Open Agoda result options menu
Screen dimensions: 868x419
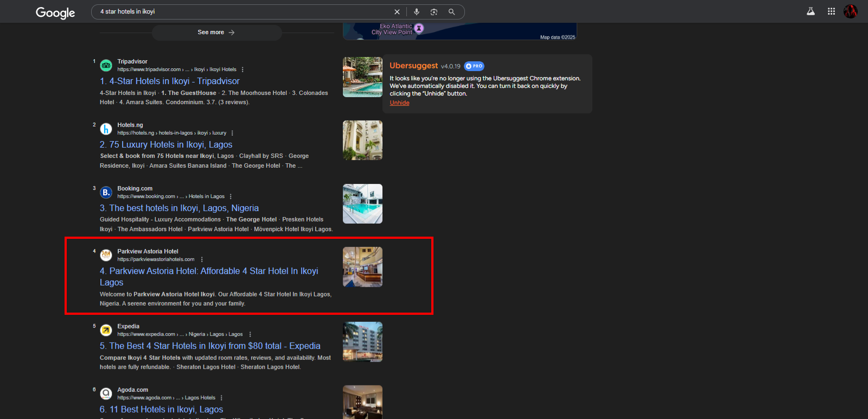(x=221, y=398)
